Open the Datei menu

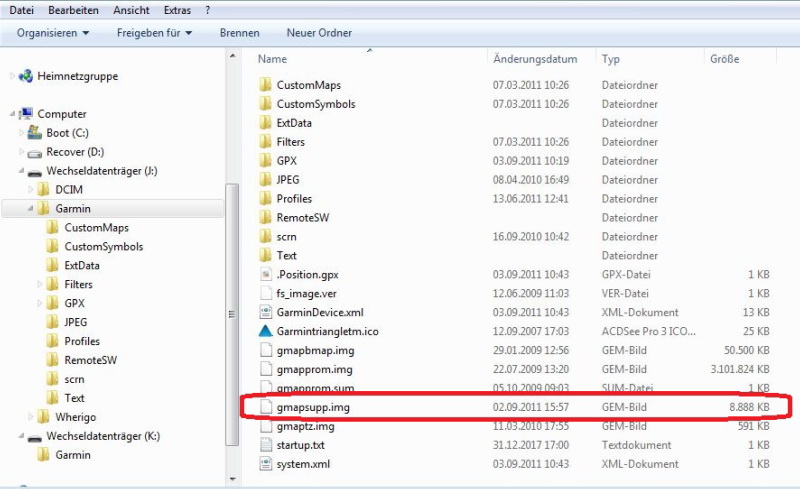[x=21, y=10]
